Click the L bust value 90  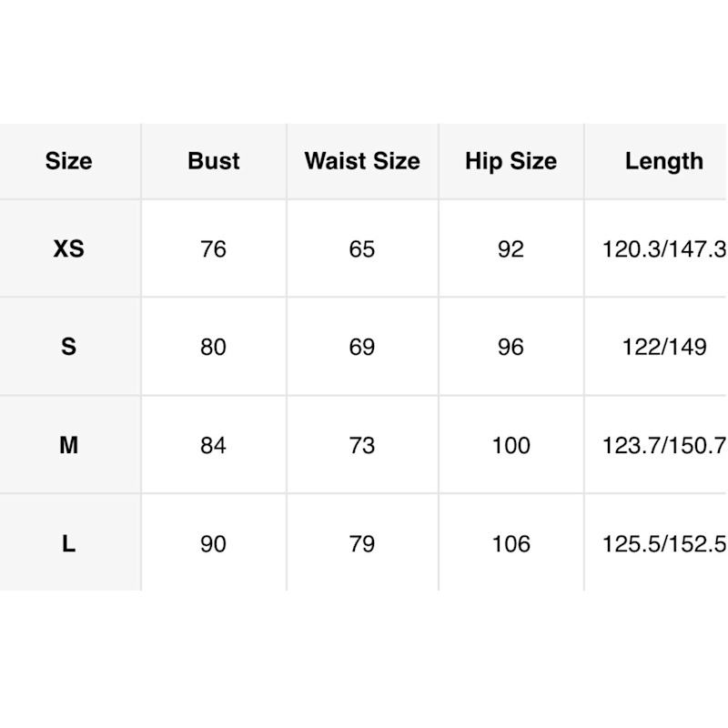[x=213, y=543]
